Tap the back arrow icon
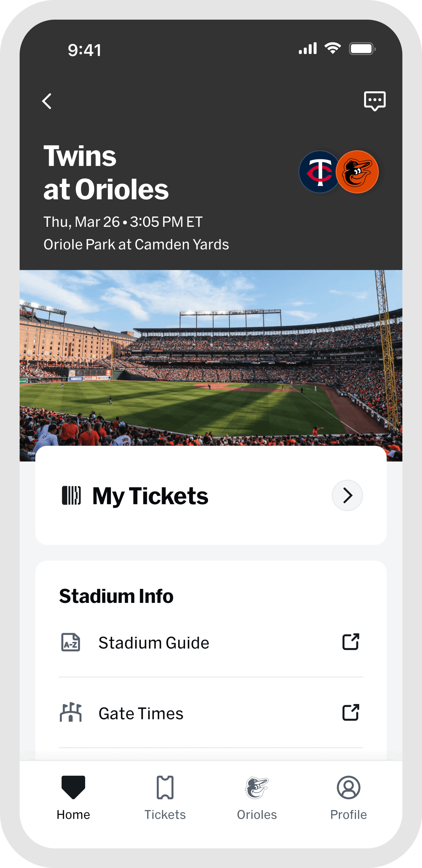This screenshot has width=422, height=868. click(47, 101)
